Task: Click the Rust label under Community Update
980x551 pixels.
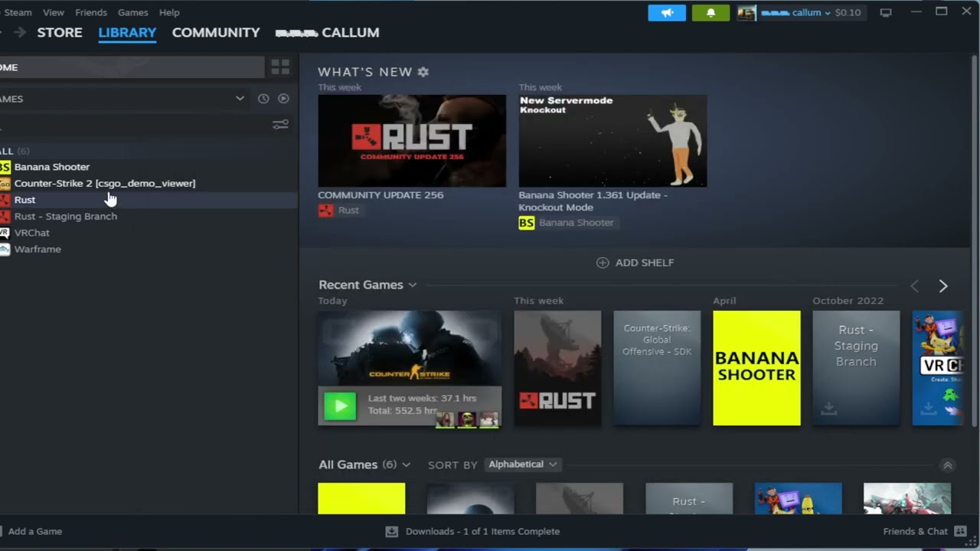Action: [x=348, y=210]
